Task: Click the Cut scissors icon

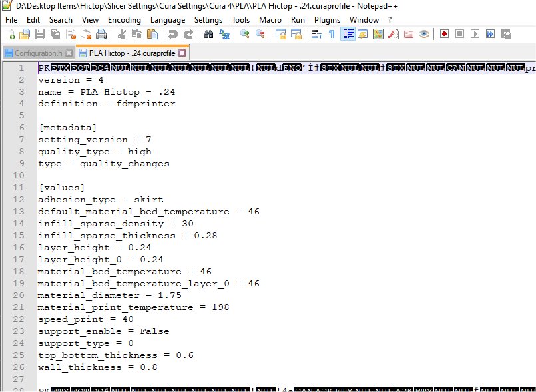Action: (122, 34)
